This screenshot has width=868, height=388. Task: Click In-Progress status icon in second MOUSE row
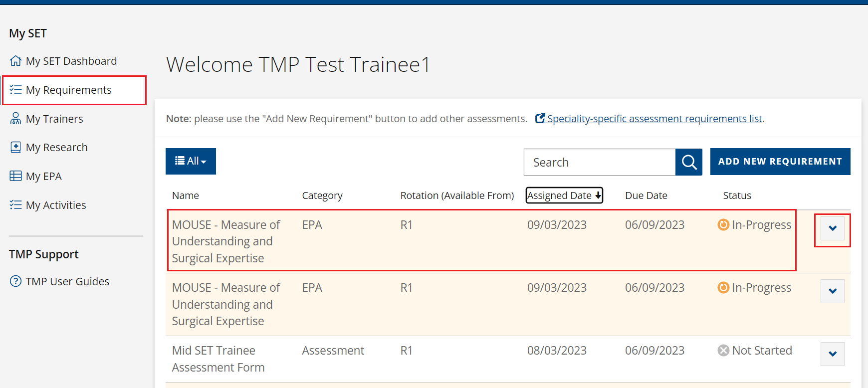tap(723, 288)
